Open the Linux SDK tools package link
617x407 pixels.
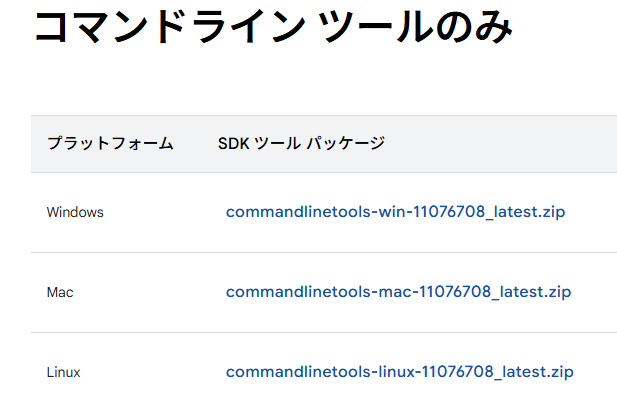tap(399, 372)
